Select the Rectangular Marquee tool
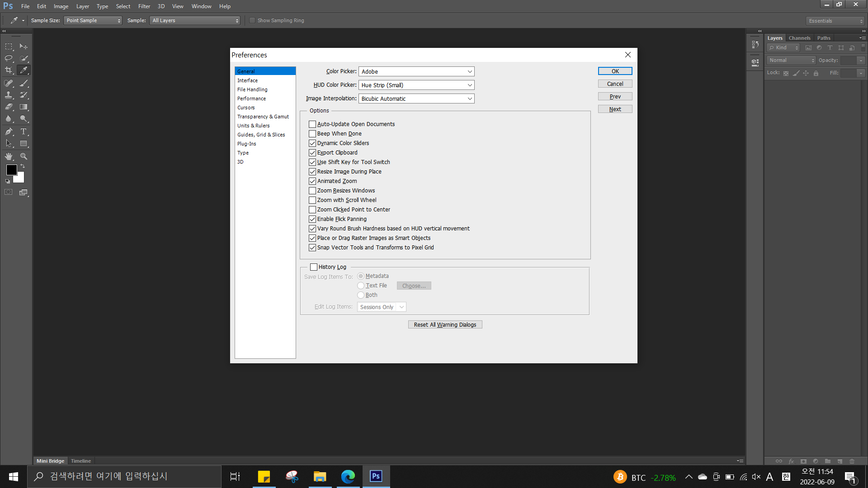Image resolution: width=868 pixels, height=488 pixels. pos(9,47)
